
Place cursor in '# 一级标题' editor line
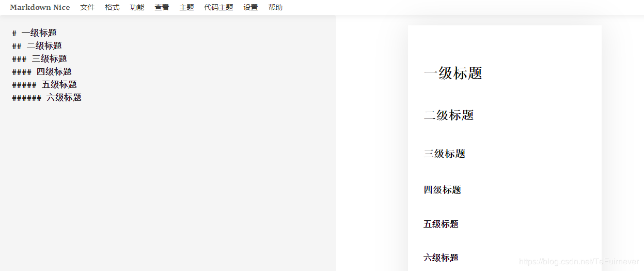(35, 33)
